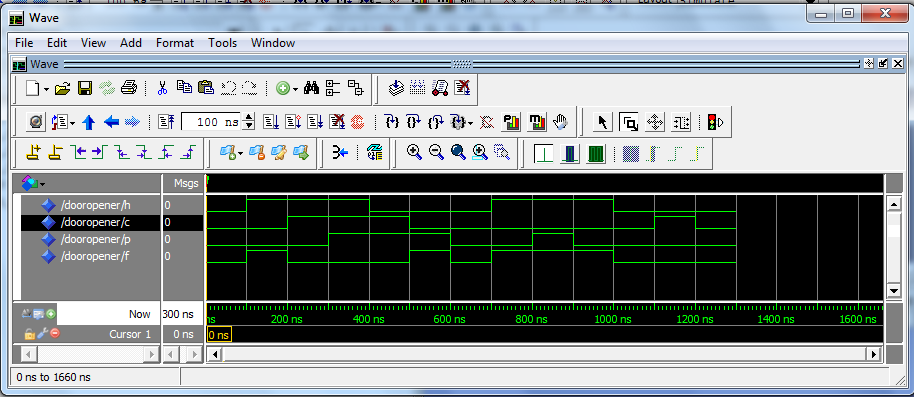Viewport: 914px width, 397px height.
Task: Open the Add Bookmark dropdown arrow
Action: pos(240,154)
